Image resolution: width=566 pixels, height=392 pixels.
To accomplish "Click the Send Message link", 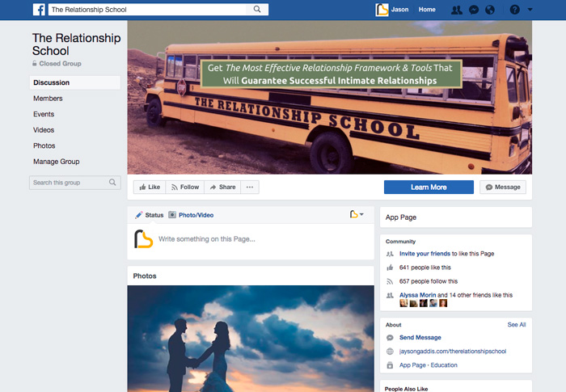I will click(x=420, y=338).
